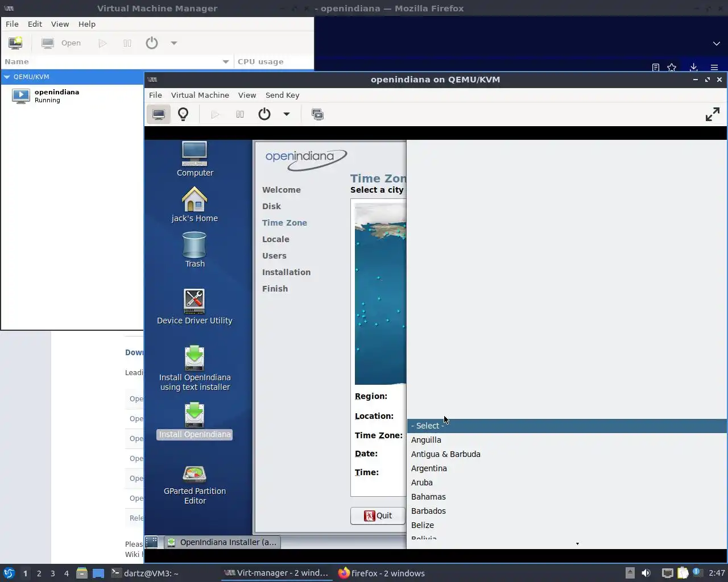Choose Belize from the location list

[566, 525]
